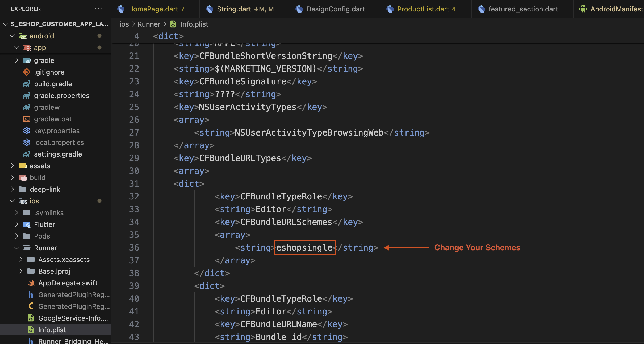This screenshot has width=644, height=344.
Task: Switch to featured_section.dart tab
Action: 523,9
